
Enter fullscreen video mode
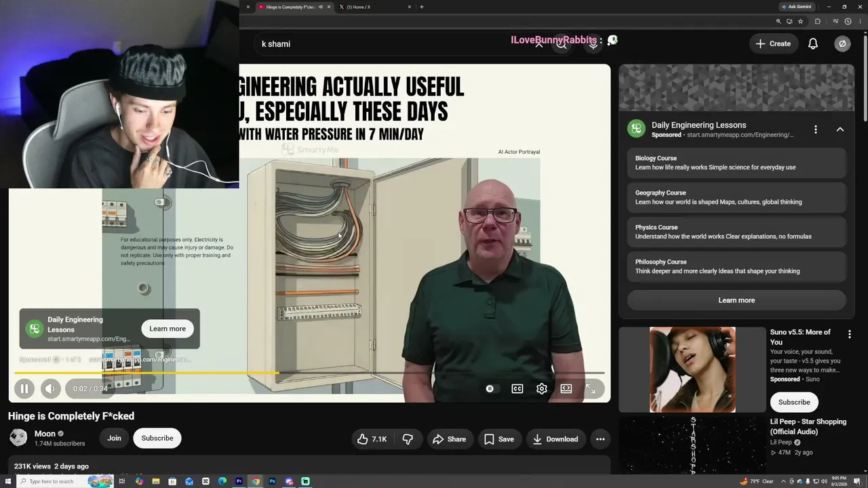(x=591, y=388)
